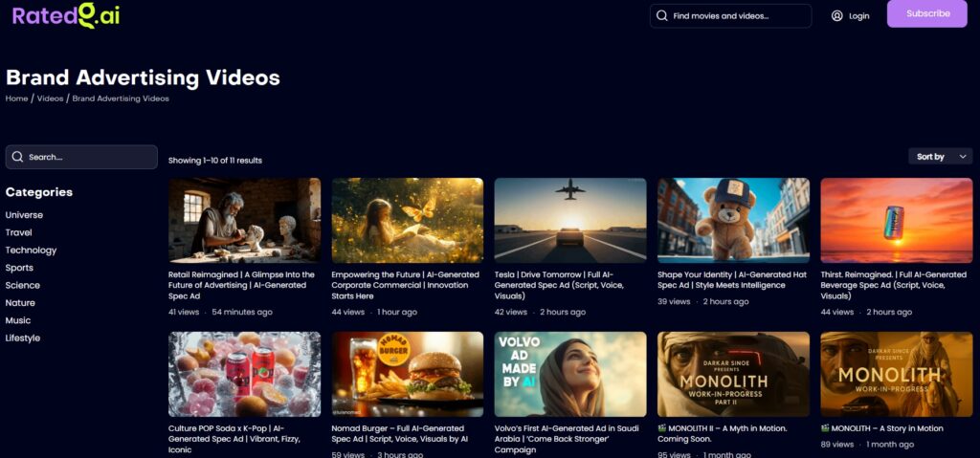The image size is (980, 458).
Task: Go to Home in the breadcrumb
Action: (x=16, y=98)
